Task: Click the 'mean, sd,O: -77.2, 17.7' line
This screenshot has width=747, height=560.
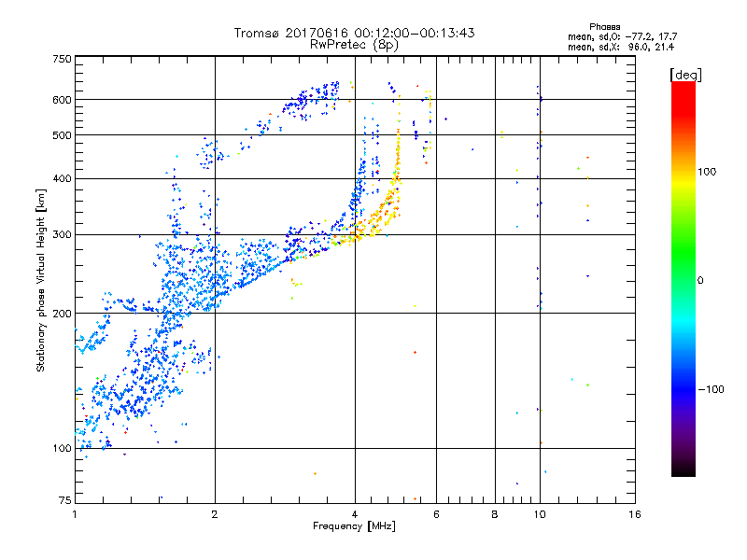Action: pyautogui.click(x=622, y=36)
